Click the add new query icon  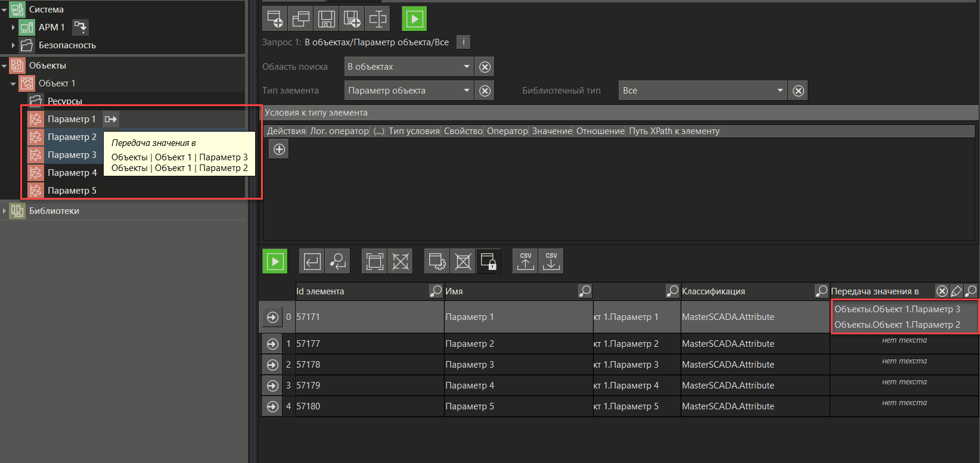point(275,19)
